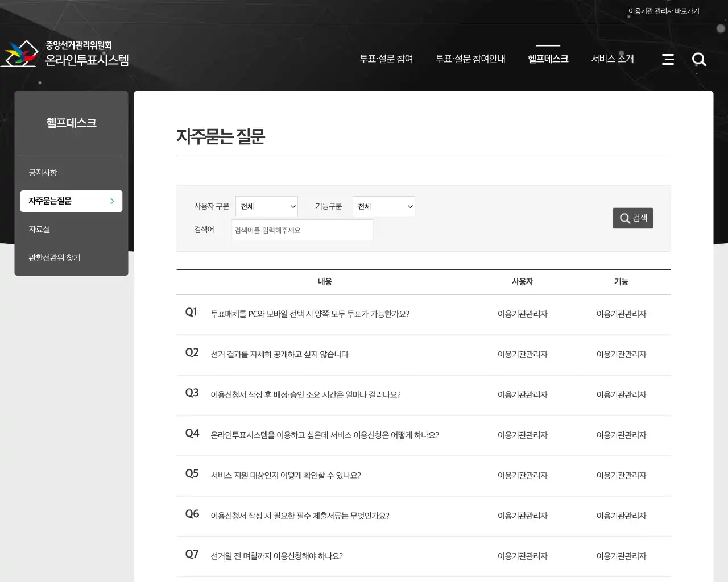Open the 서비스 소개 menu item

point(613,58)
